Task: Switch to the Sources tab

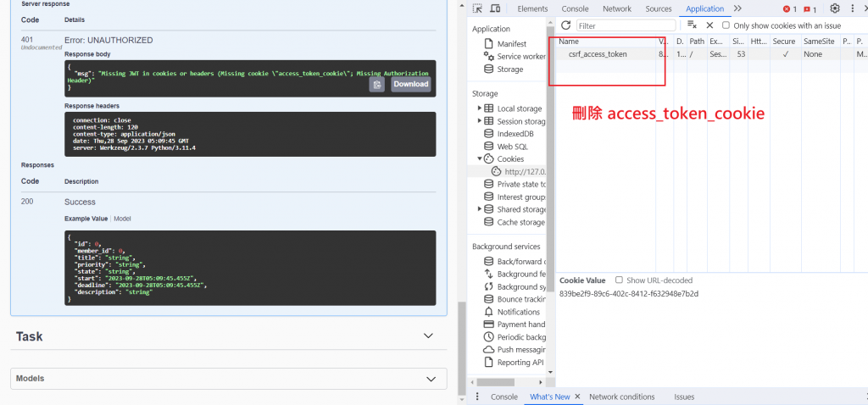Action: [x=659, y=8]
